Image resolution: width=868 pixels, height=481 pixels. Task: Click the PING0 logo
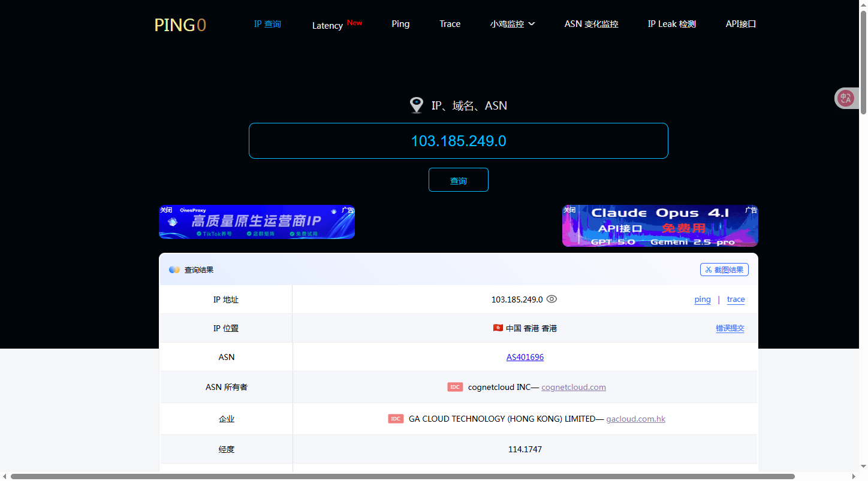click(x=180, y=25)
